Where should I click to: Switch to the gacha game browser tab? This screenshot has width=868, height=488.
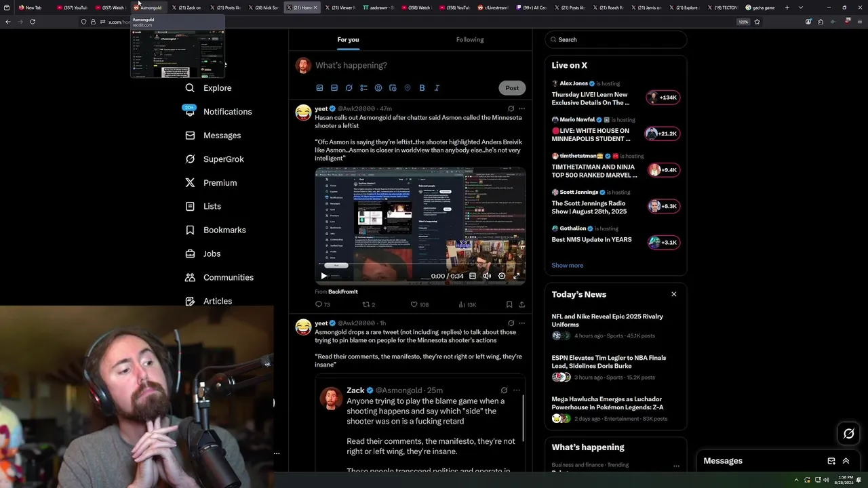tap(759, 7)
